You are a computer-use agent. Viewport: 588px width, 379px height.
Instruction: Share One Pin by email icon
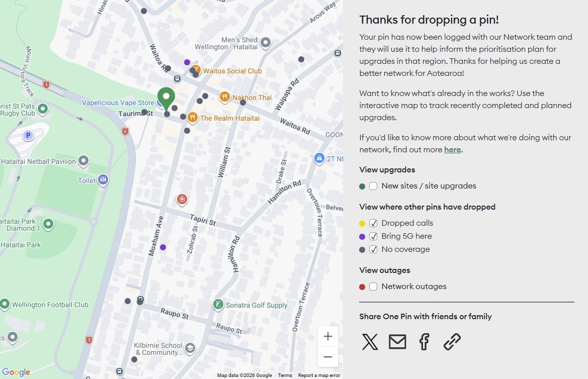click(x=397, y=342)
